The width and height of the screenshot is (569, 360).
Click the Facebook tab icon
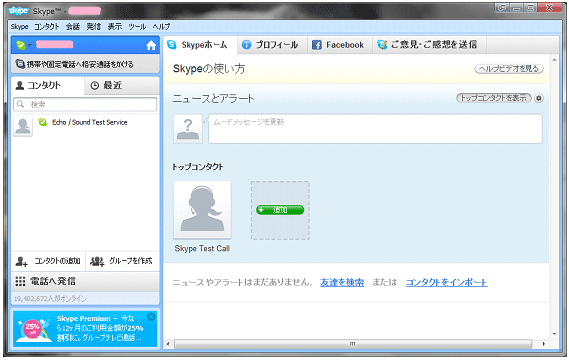click(317, 45)
